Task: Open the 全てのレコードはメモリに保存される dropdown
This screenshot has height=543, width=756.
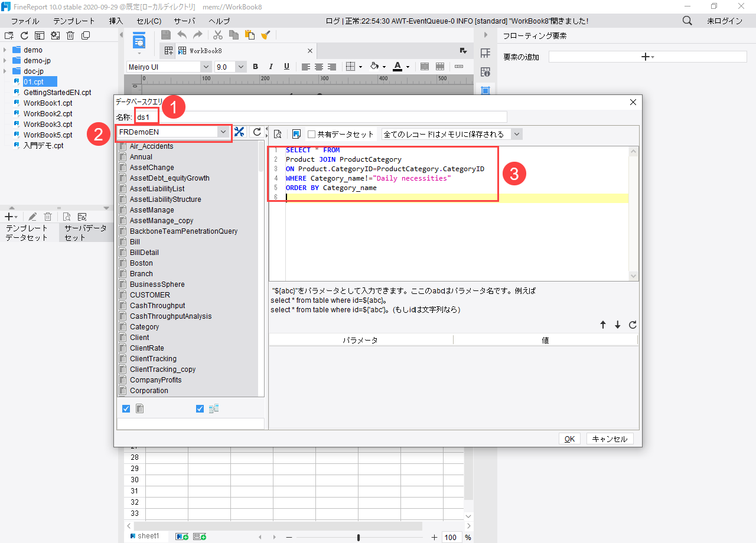Action: tap(517, 134)
